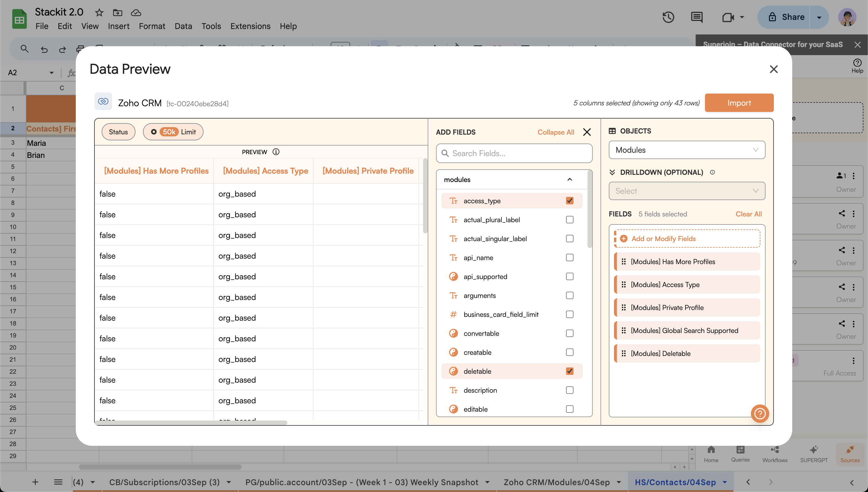
Task: Open the Modules objects dropdown
Action: click(x=687, y=150)
